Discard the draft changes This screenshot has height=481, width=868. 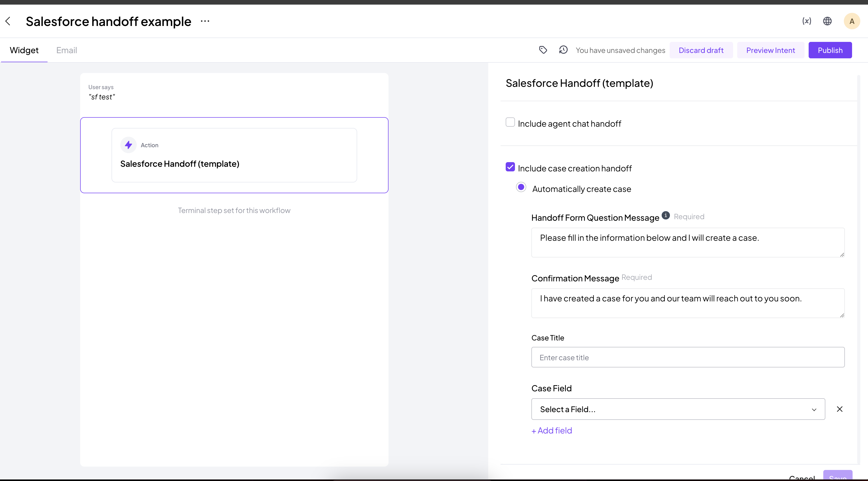(x=701, y=50)
